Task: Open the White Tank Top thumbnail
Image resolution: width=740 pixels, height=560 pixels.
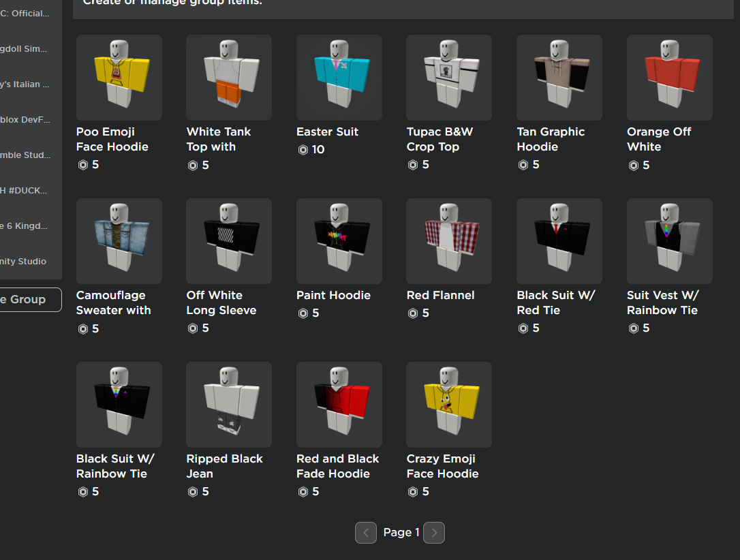Action: pos(229,78)
